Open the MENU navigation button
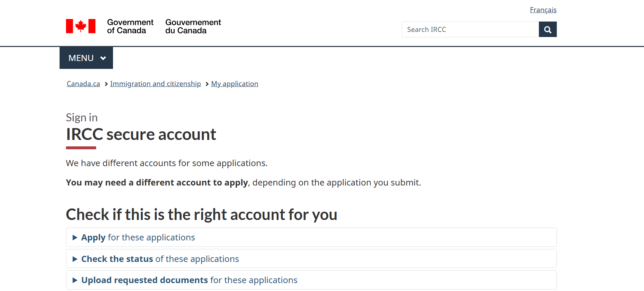Viewport: 644px width, 291px height. pos(86,58)
